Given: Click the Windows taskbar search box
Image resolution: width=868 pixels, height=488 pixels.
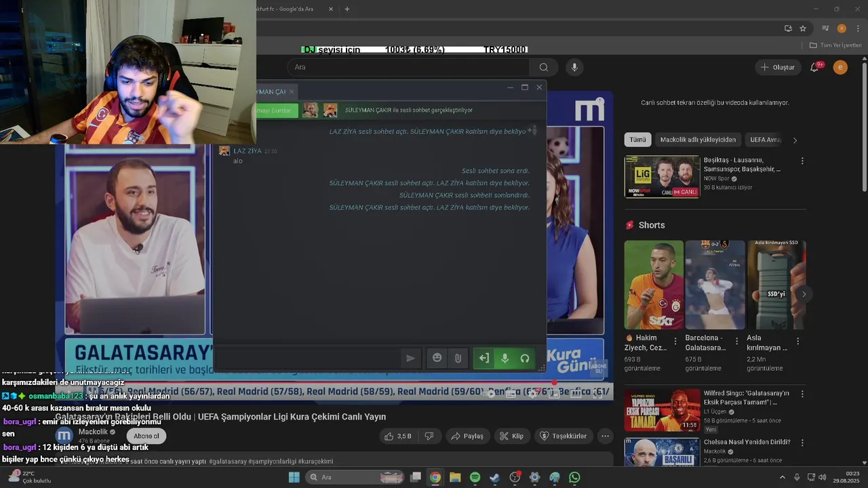Looking at the screenshot, I should (x=356, y=477).
